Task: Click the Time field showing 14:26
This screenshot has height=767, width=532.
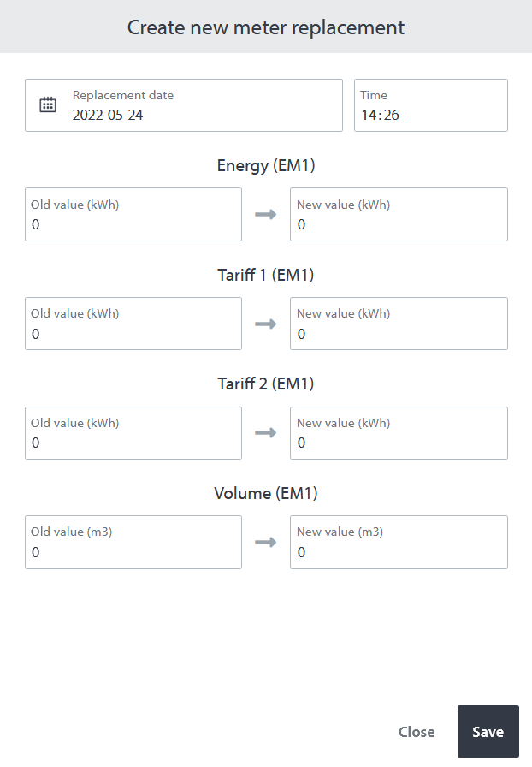Action: 430,105
